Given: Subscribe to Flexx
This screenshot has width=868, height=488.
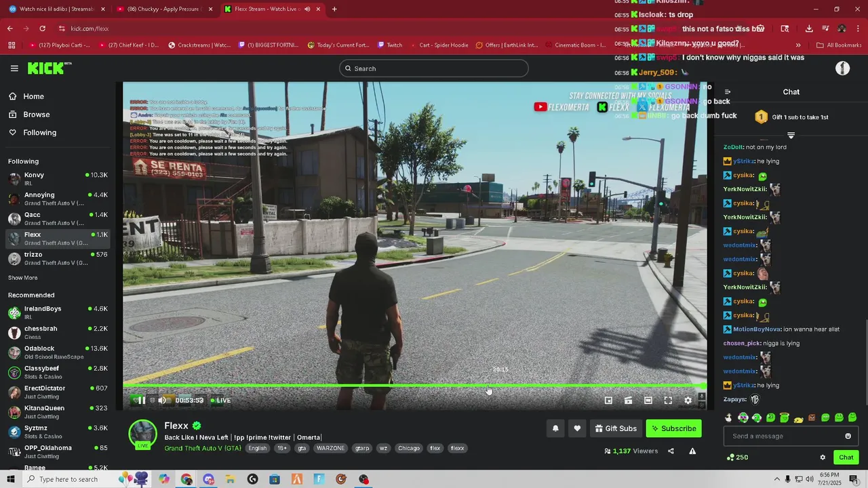Looking at the screenshot, I should click(x=673, y=428).
